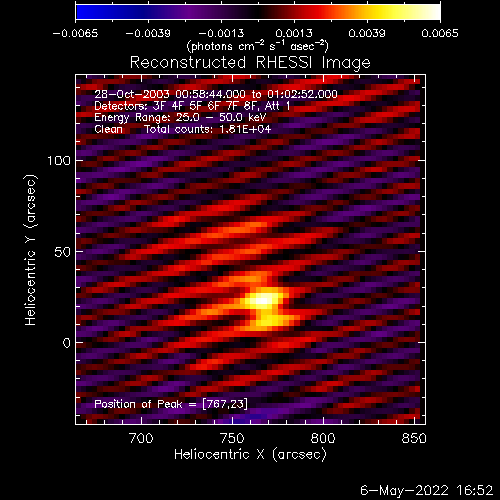500x500 pixels.
Task: Click the word 'Clean' in annotation
Action: (108, 129)
